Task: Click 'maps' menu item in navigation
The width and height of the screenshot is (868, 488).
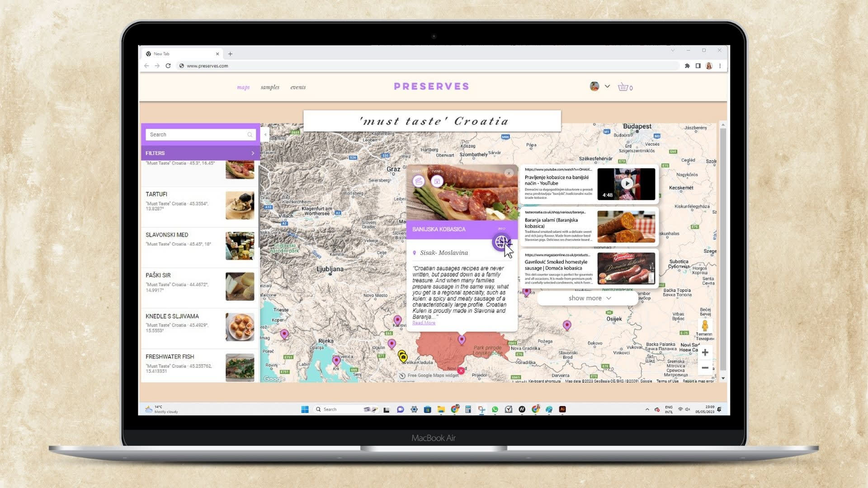Action: coord(243,86)
